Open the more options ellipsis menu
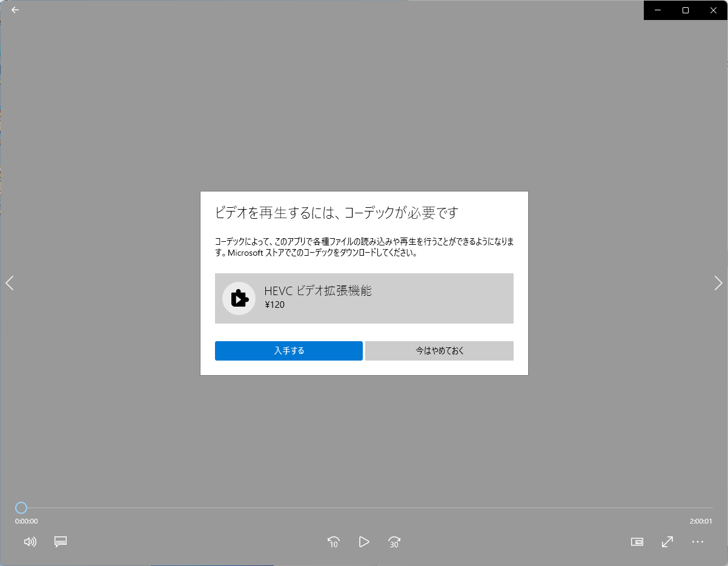 (698, 542)
